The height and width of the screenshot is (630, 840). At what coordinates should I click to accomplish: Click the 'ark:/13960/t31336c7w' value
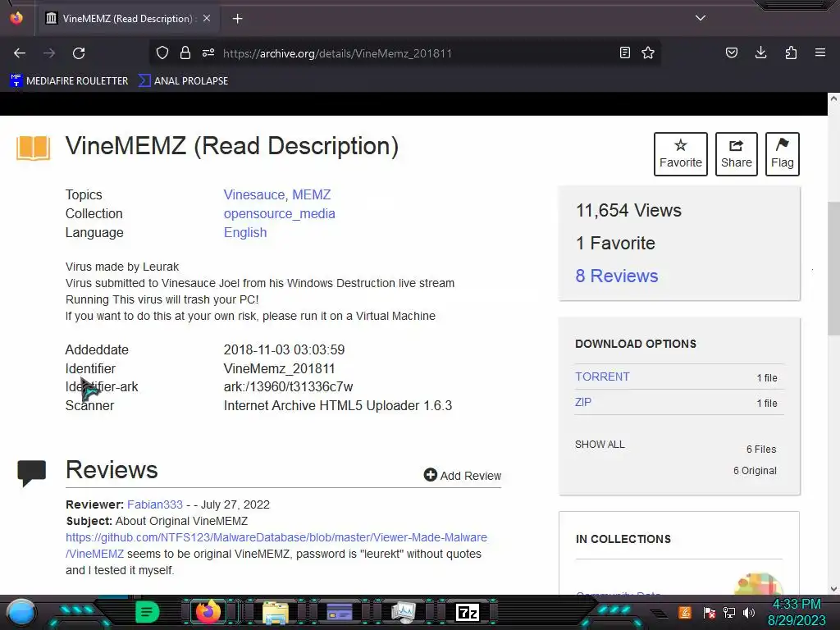[288, 387]
